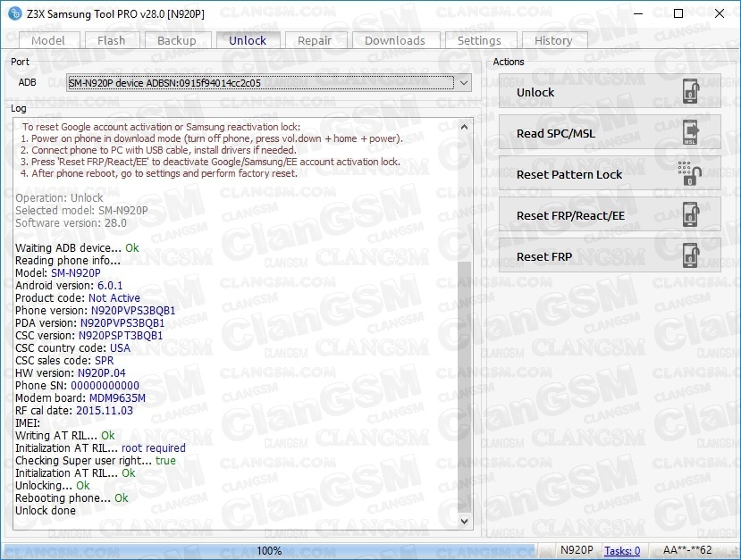Click the pattern lock icon beside Reset Pattern Lock
This screenshot has width=741, height=560.
click(x=689, y=174)
